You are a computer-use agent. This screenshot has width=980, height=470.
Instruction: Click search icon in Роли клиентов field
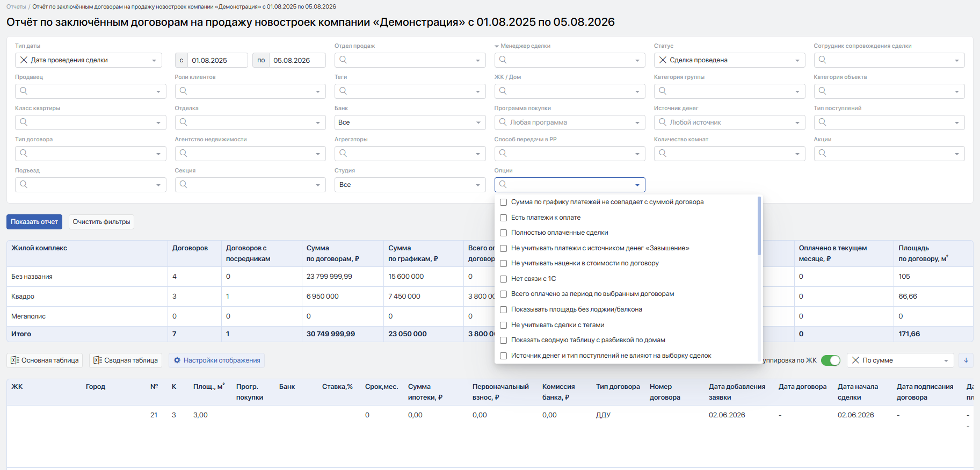(x=184, y=91)
